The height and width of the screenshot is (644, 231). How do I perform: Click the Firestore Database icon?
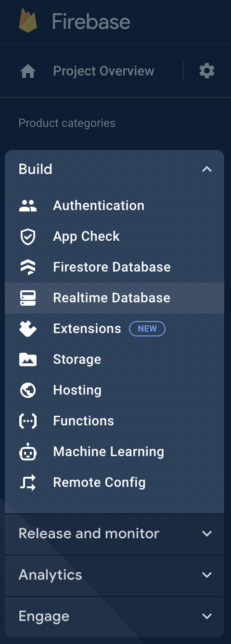[28, 267]
